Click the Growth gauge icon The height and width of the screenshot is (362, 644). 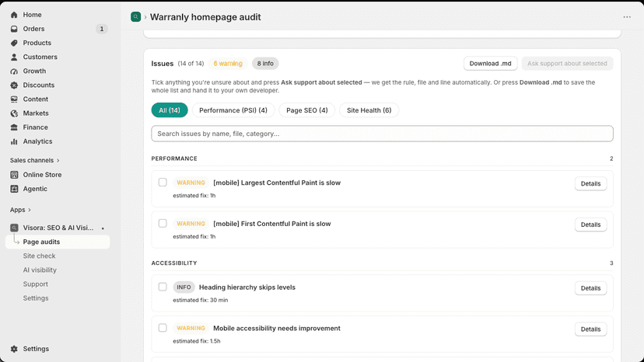pos(14,71)
